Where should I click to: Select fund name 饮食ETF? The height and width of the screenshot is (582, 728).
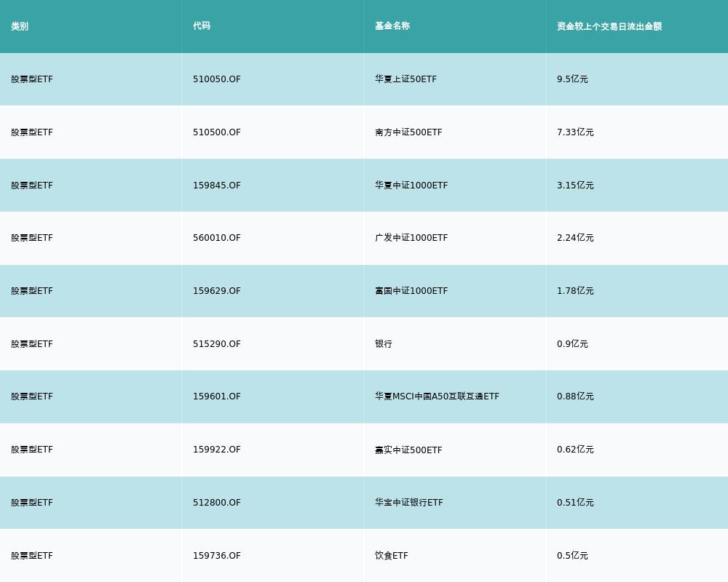(x=392, y=556)
